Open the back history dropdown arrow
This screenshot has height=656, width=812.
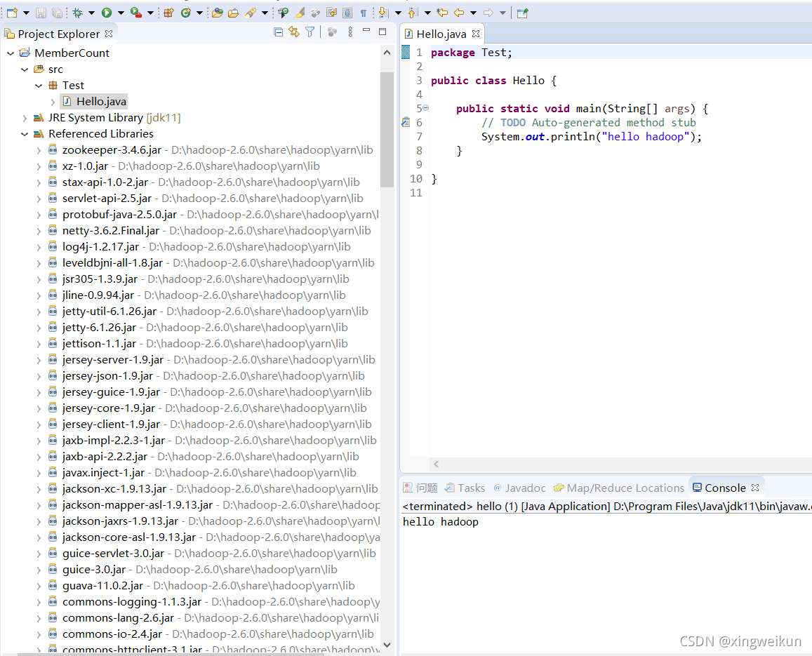[x=473, y=13]
